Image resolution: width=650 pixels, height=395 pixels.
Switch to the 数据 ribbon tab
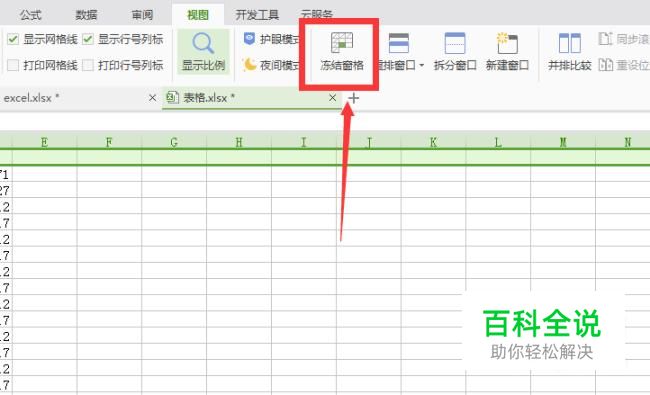pyautogui.click(x=86, y=15)
